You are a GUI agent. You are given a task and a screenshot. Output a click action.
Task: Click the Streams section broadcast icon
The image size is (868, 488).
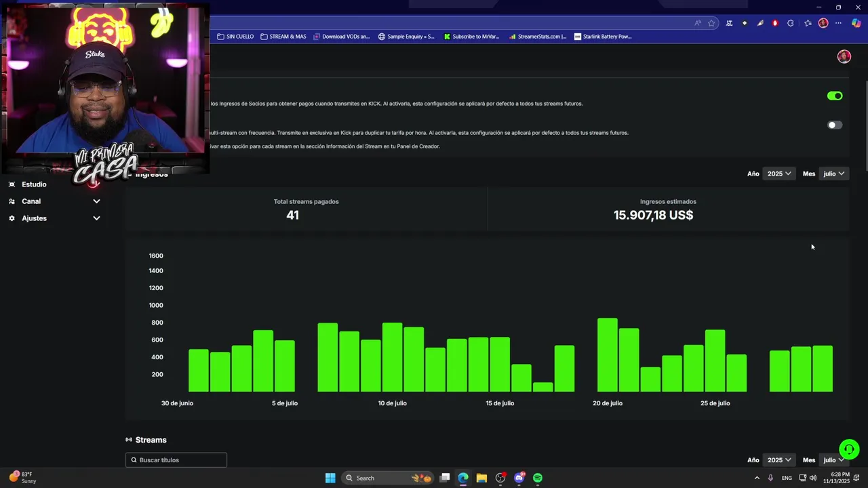(x=129, y=440)
